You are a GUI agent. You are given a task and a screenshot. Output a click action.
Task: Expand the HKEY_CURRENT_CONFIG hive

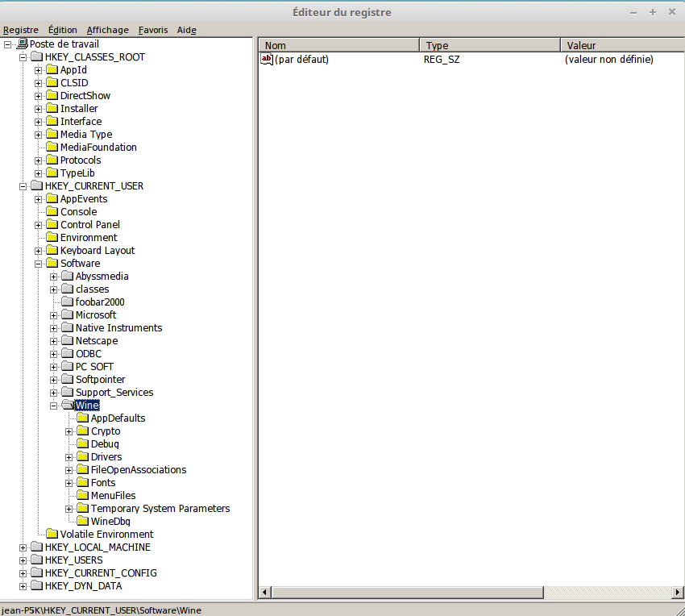pyautogui.click(x=23, y=573)
